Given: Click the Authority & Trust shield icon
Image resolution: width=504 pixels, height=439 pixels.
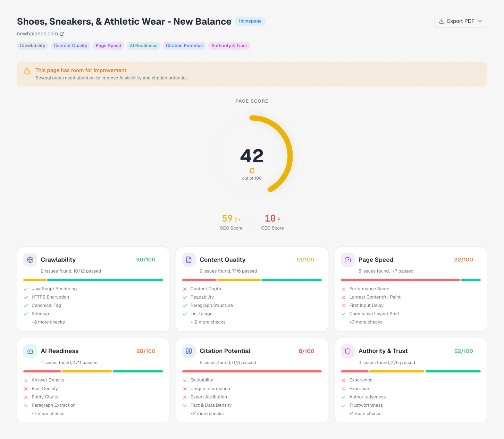Looking at the screenshot, I should pos(348,351).
